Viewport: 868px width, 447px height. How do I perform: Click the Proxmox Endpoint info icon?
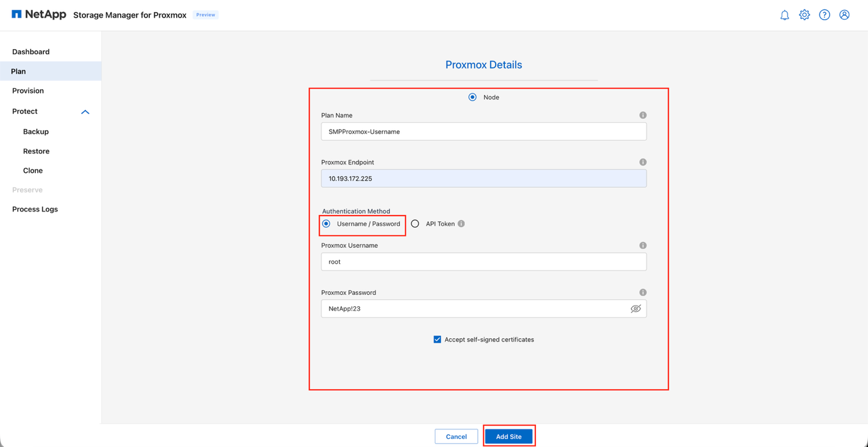coord(643,162)
